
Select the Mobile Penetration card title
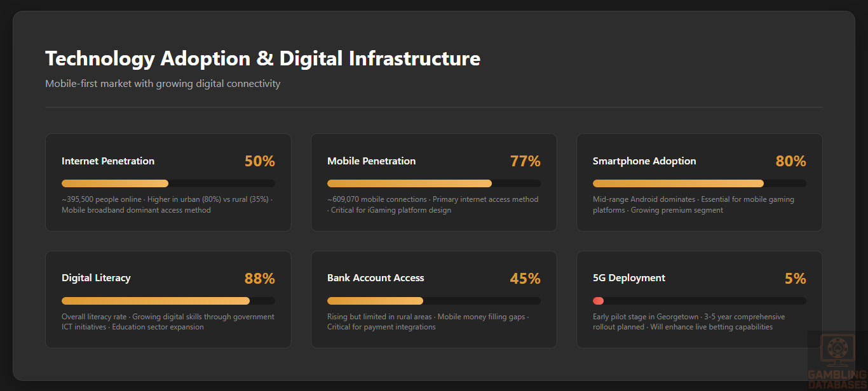[x=372, y=161]
